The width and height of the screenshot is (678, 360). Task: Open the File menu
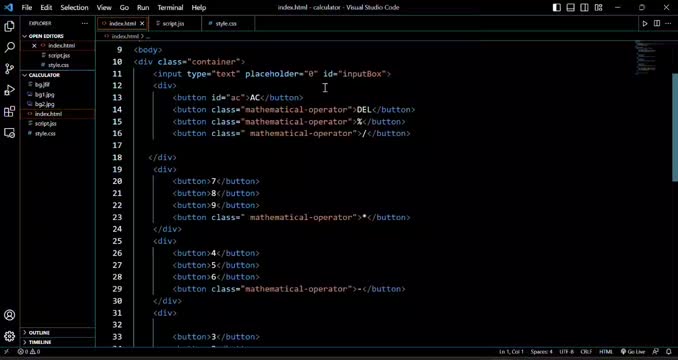[x=26, y=7]
